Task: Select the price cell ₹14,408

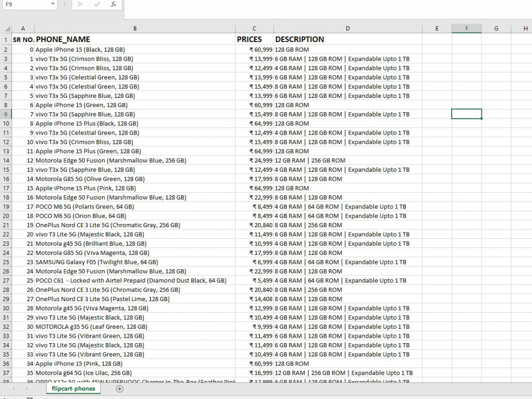Action: coord(254,299)
